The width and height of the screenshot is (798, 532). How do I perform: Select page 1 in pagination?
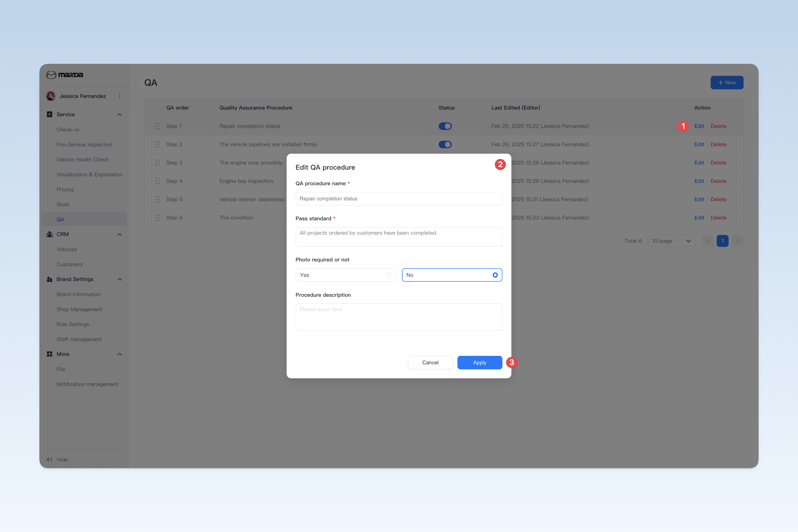point(722,241)
